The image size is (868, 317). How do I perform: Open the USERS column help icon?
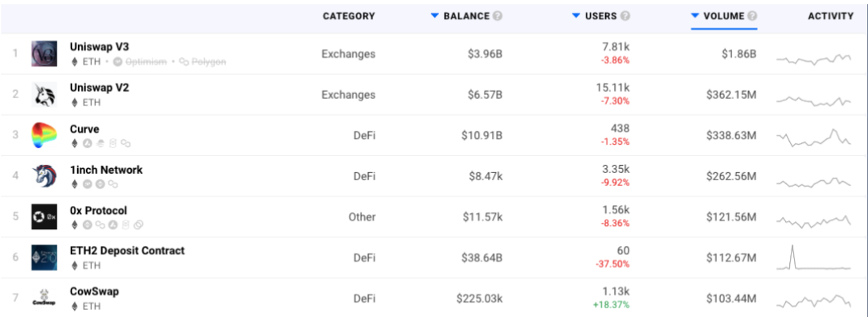tap(625, 16)
